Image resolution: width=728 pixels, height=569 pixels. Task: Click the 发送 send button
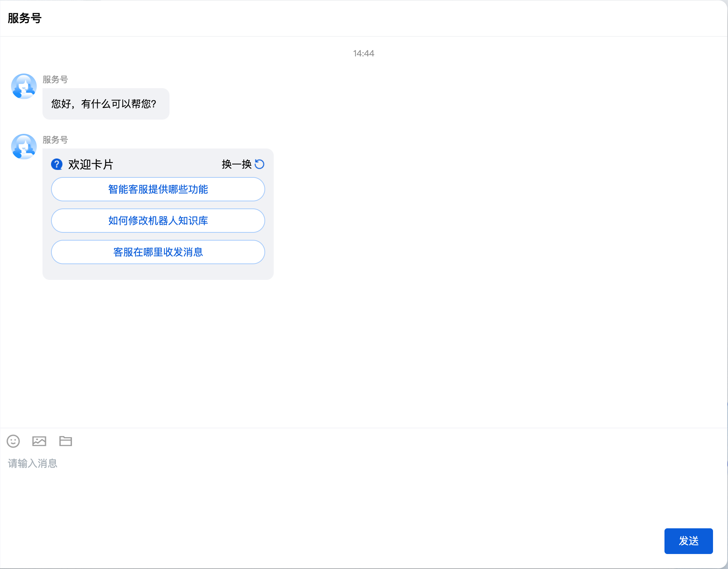click(688, 541)
